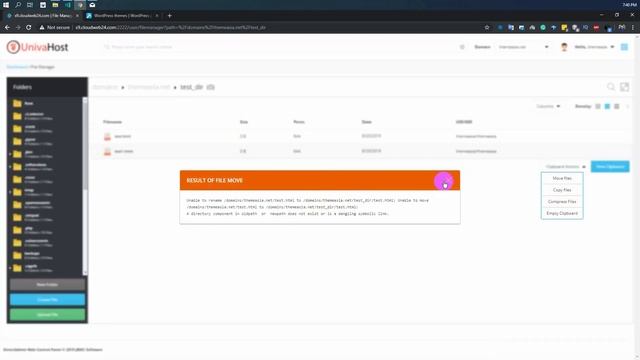Go back in the browser
The width and height of the screenshot is (640, 360).
pyautogui.click(x=7, y=27)
